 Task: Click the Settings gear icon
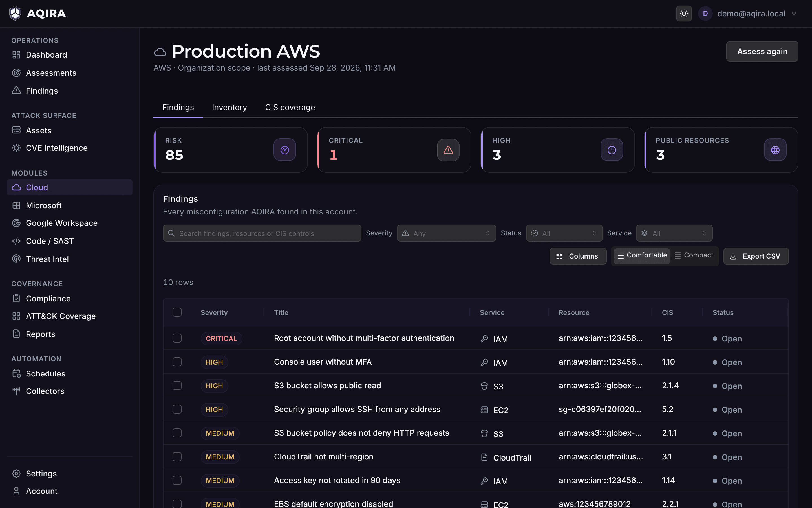[16, 473]
